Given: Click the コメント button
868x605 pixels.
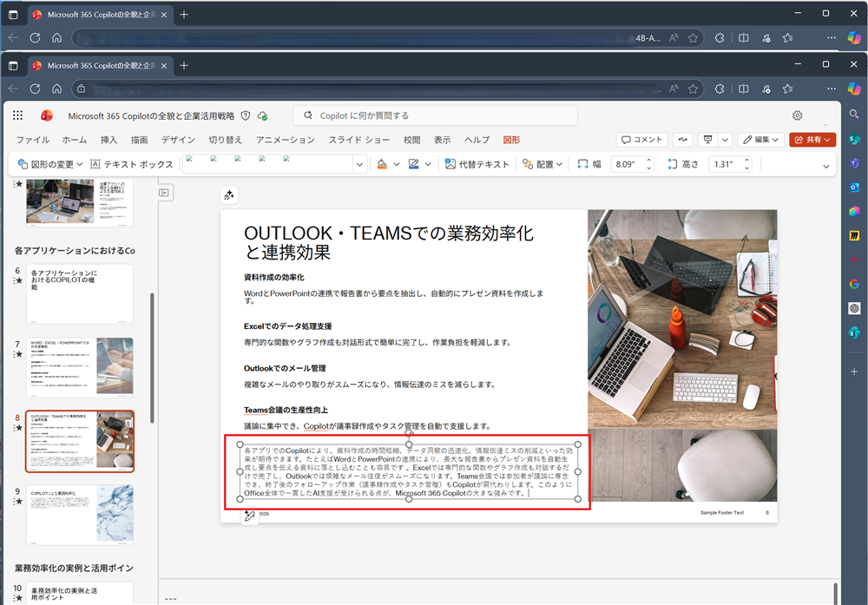Looking at the screenshot, I should [x=641, y=140].
